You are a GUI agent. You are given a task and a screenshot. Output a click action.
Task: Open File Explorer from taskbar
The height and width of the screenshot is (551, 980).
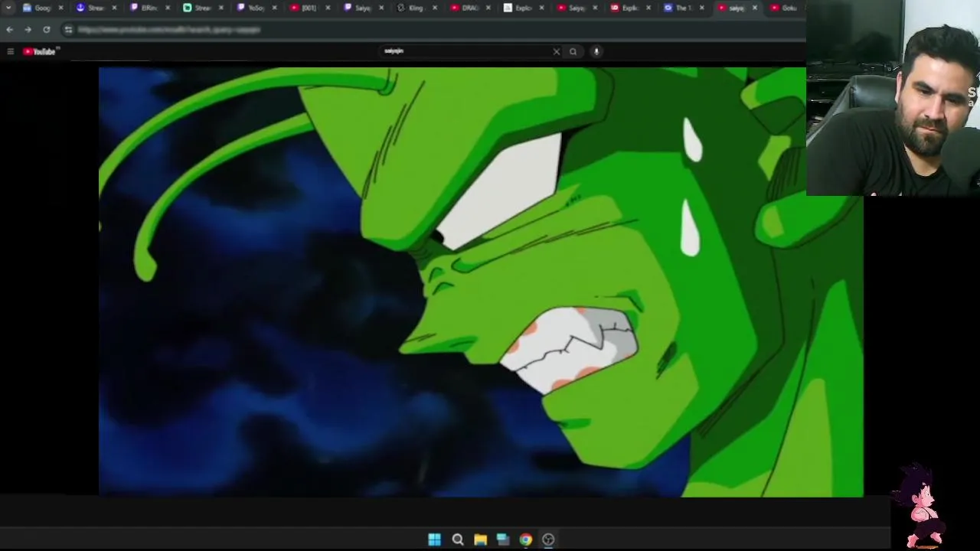tap(480, 540)
